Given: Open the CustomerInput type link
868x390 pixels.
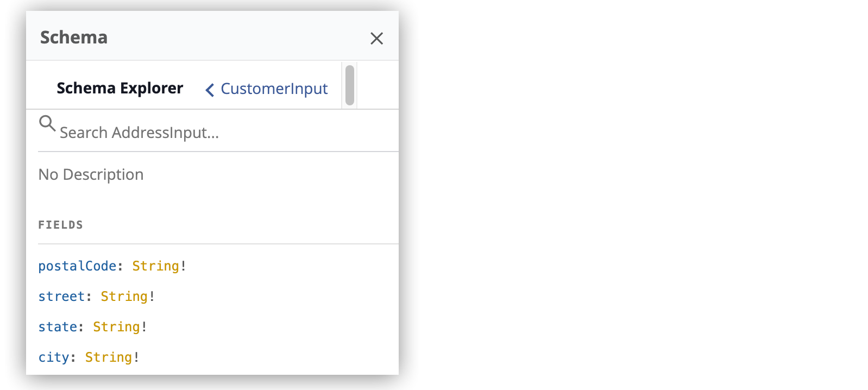Looking at the screenshot, I should (274, 89).
